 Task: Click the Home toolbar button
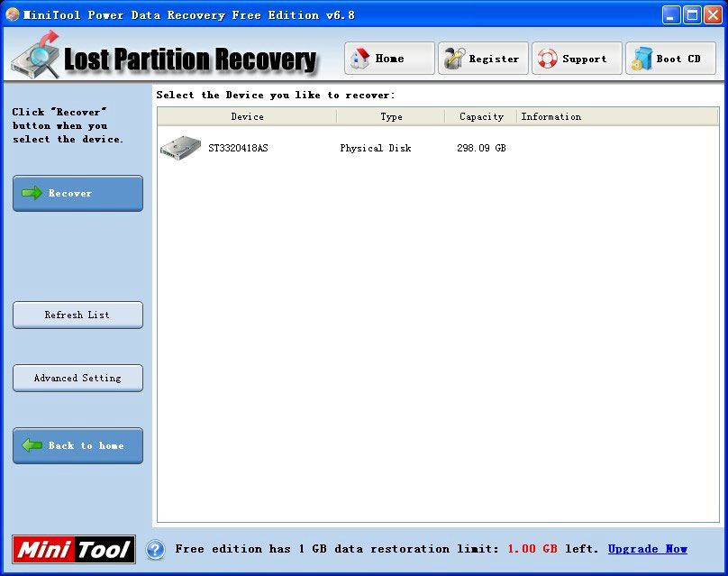pos(389,59)
